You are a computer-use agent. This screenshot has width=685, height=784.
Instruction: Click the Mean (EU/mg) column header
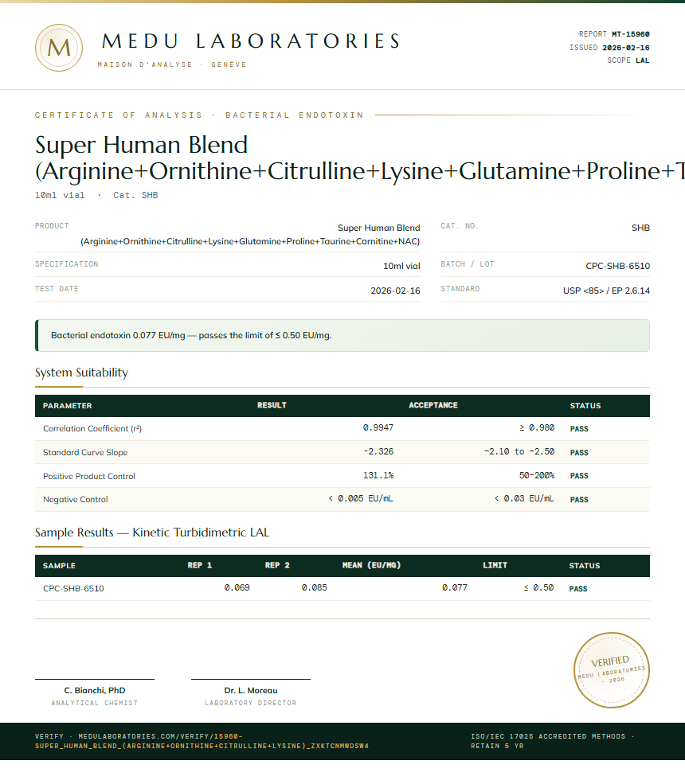tap(372, 565)
